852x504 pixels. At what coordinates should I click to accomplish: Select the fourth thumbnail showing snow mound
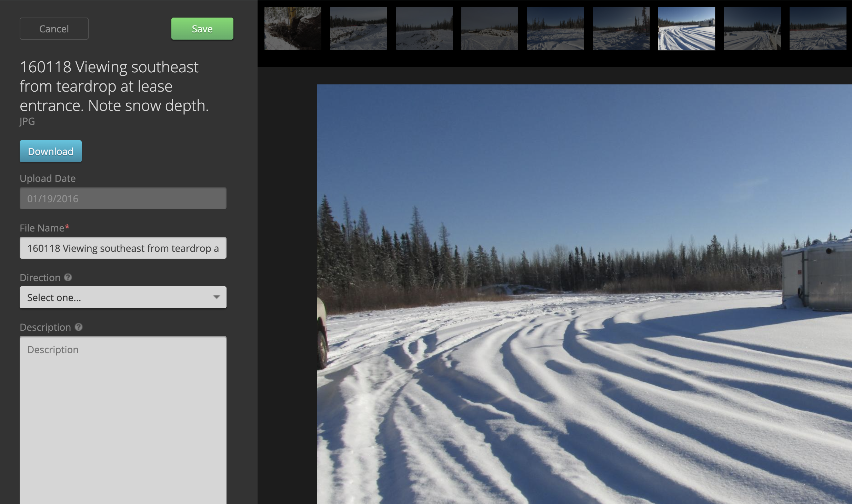490,29
